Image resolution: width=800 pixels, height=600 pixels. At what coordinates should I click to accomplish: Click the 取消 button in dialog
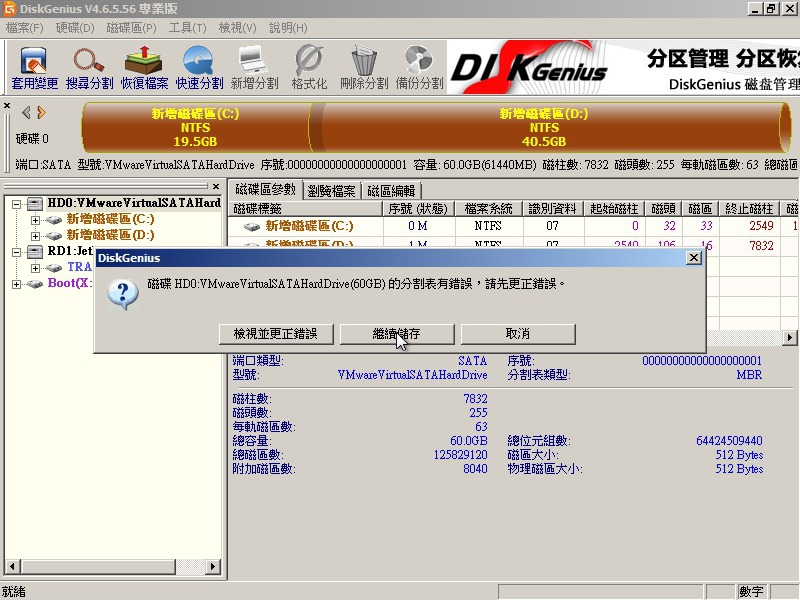[518, 333]
